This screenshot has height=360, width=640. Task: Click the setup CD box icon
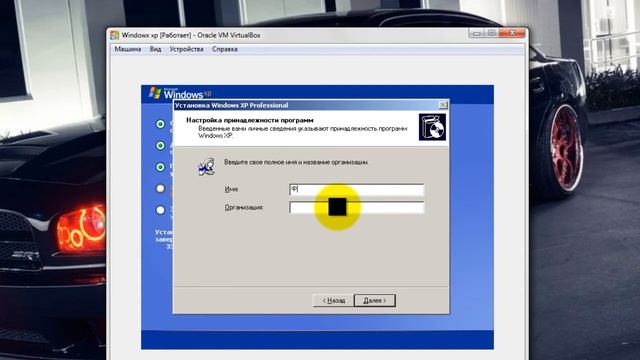[x=432, y=127]
